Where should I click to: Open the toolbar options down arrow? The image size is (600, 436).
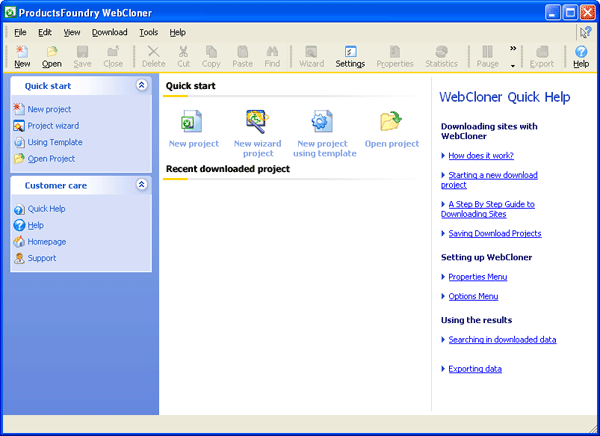[513, 66]
